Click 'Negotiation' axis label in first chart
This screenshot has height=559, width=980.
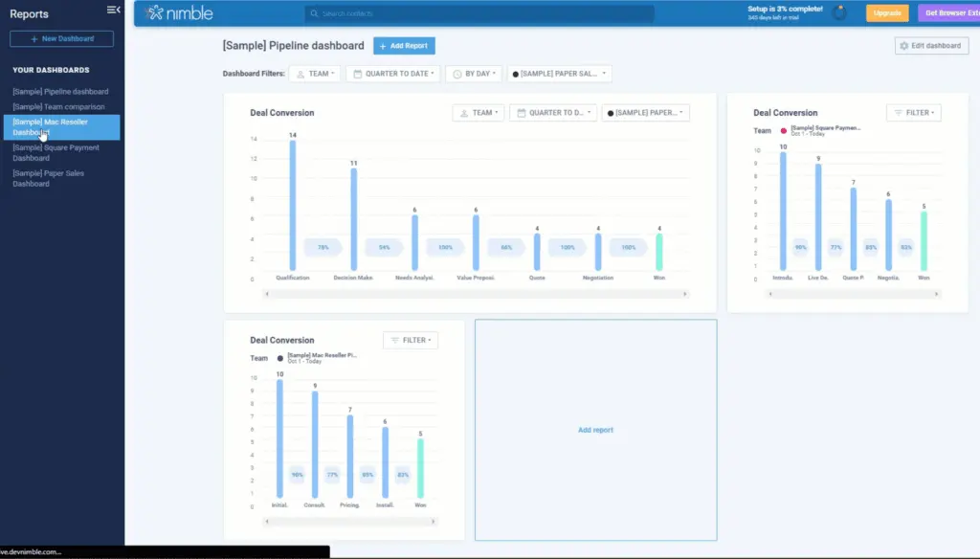pyautogui.click(x=598, y=278)
